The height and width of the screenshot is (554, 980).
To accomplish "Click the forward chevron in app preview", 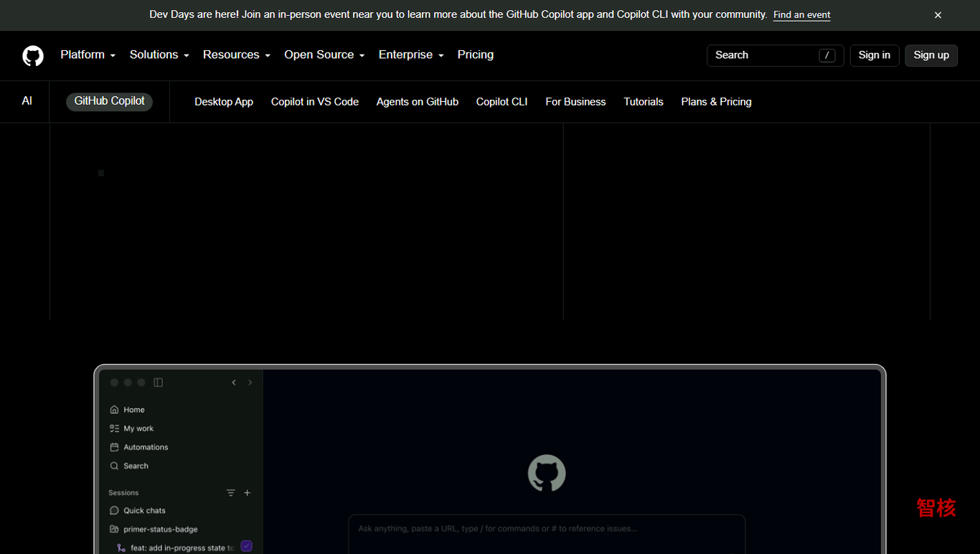I will (250, 382).
